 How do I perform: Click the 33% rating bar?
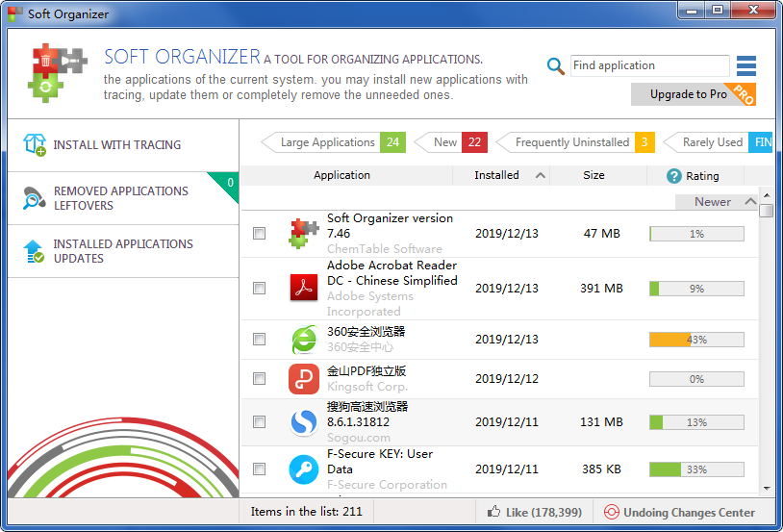696,469
